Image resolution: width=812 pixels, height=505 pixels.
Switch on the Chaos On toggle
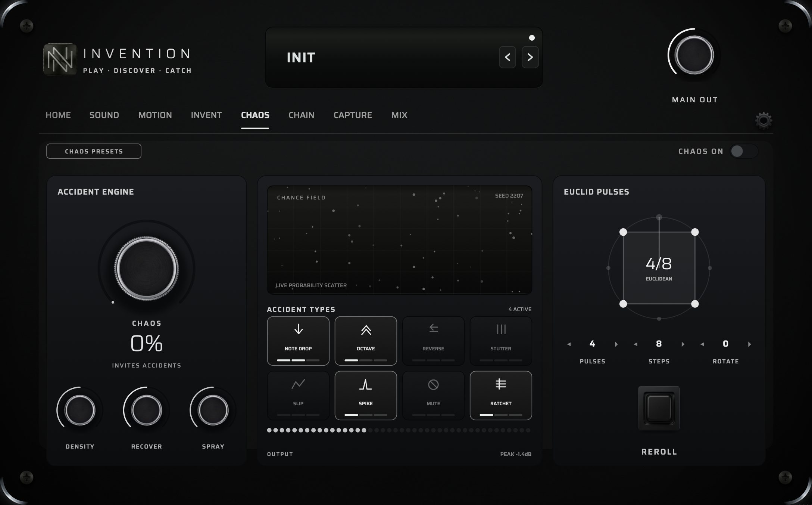click(x=744, y=151)
